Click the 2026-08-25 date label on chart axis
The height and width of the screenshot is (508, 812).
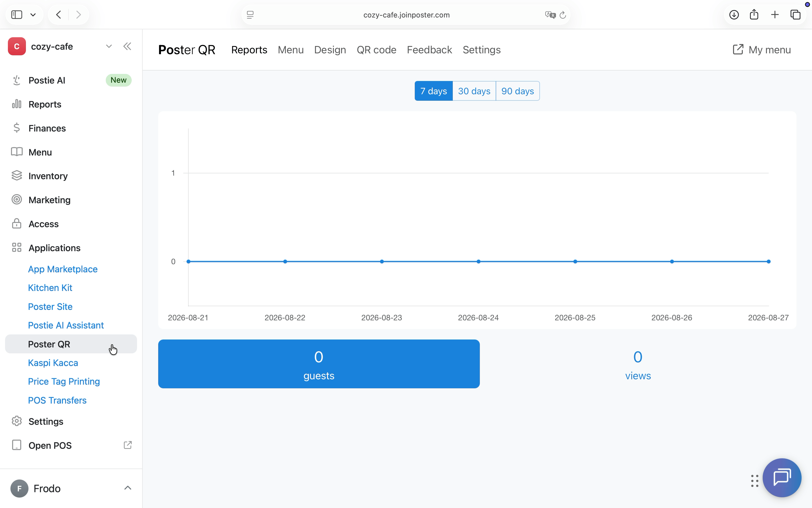[x=575, y=317]
